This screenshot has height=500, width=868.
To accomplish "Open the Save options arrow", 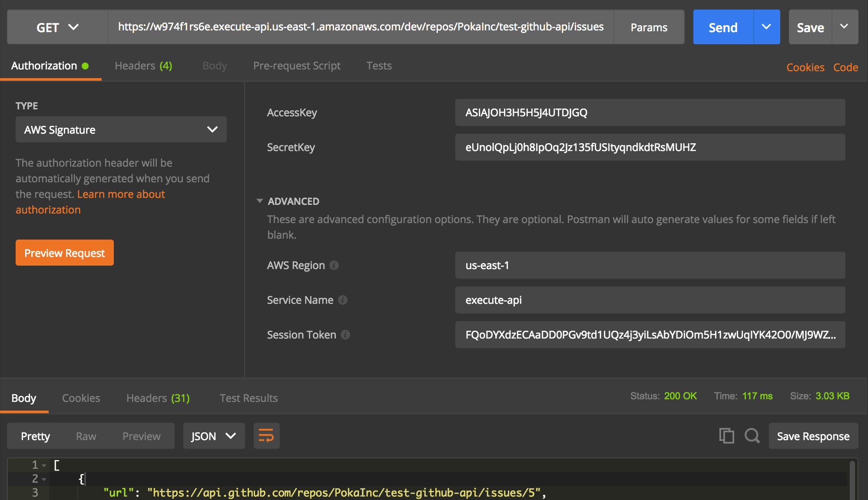I will click(x=845, y=27).
